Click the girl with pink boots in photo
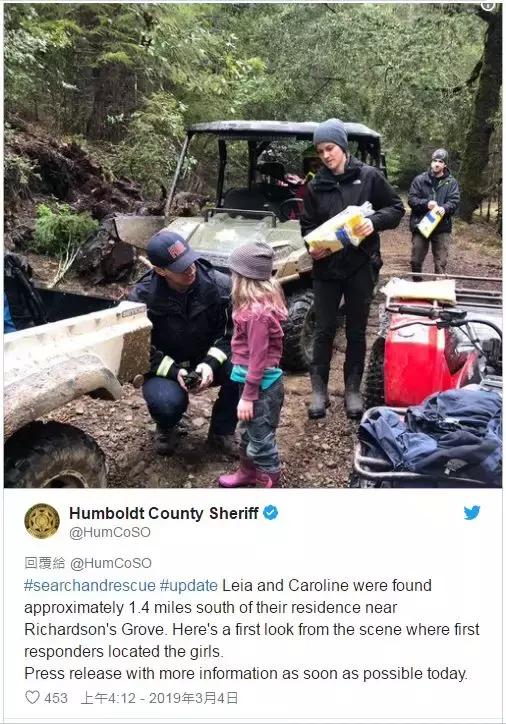The height and width of the screenshot is (724, 506). 258,364
